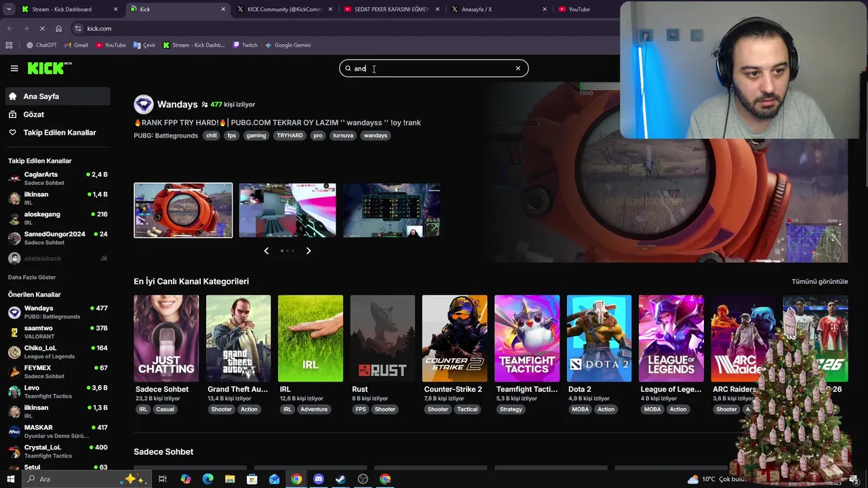868x488 pixels.
Task: Open Dota 2 category card
Action: (599, 338)
